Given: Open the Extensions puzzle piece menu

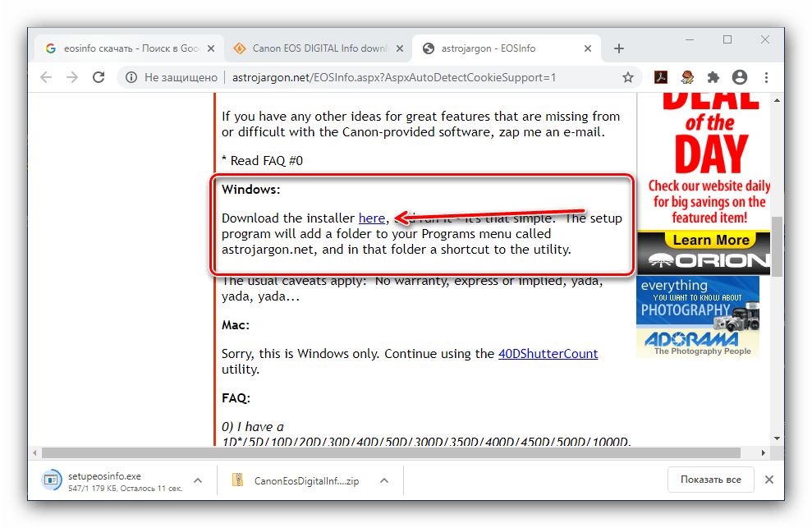Looking at the screenshot, I should pyautogui.click(x=713, y=77).
